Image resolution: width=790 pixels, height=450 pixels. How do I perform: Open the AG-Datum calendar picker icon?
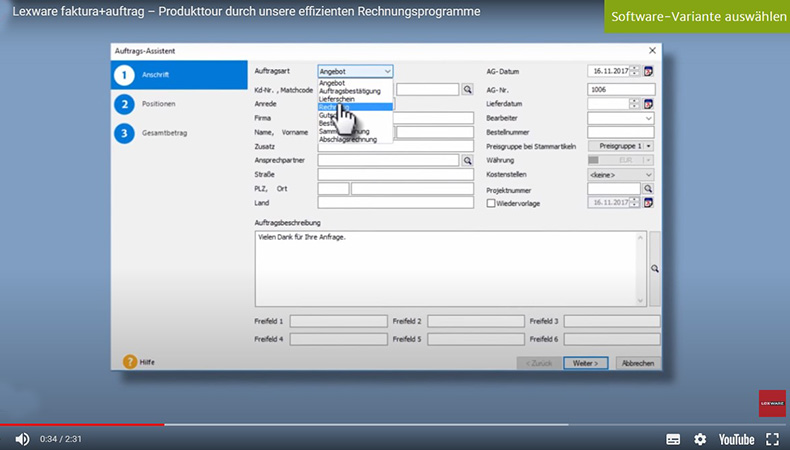(x=648, y=71)
